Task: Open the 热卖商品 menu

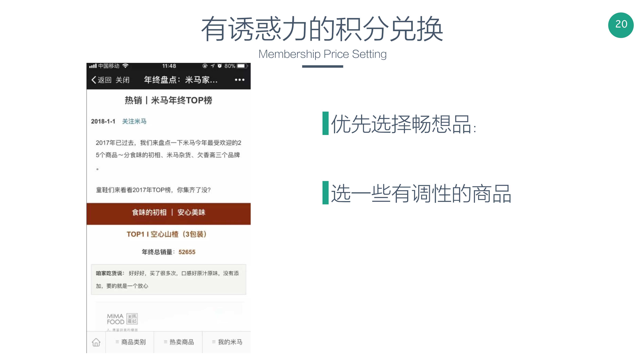Action: pos(178,342)
